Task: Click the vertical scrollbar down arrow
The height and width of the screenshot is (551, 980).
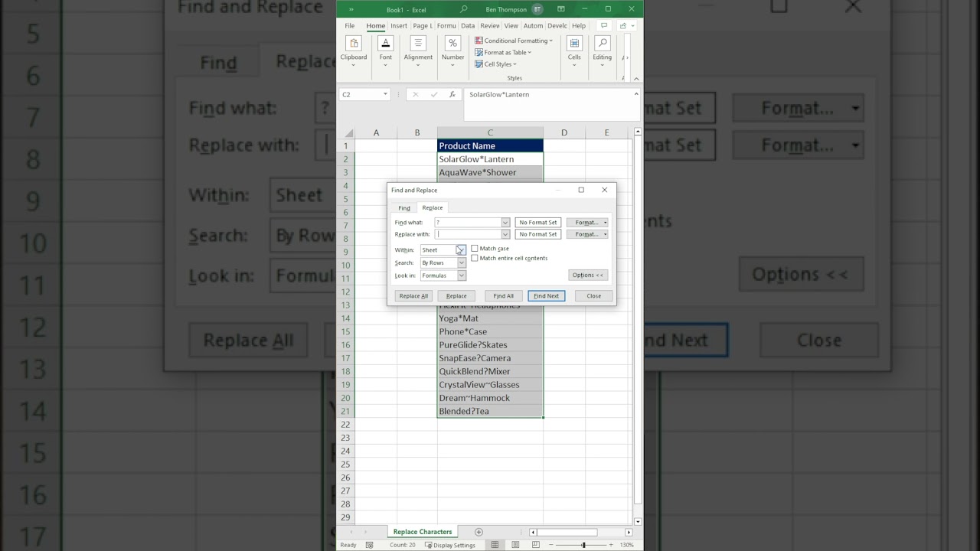Action: click(637, 521)
